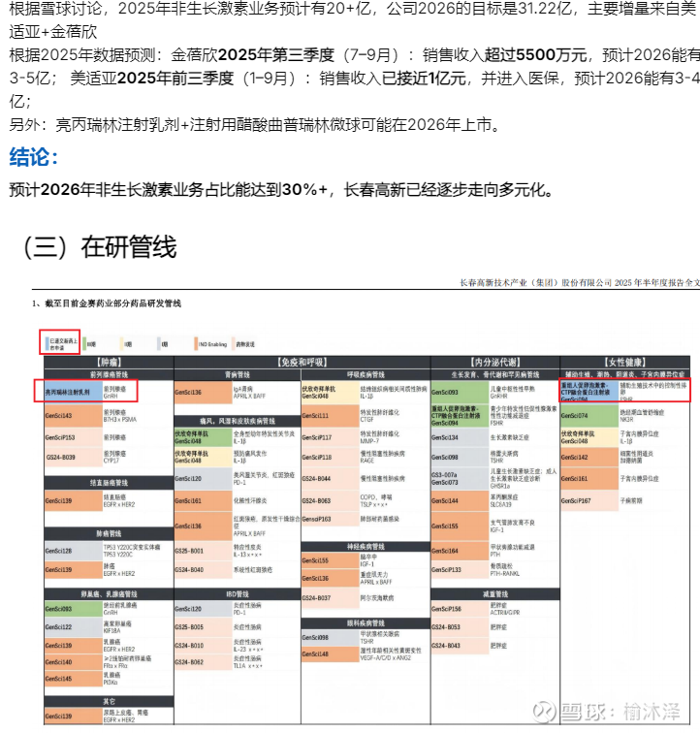Viewport: 700px width, 733px height.
Task: Click the GenSci145 cell
Action: point(74,679)
